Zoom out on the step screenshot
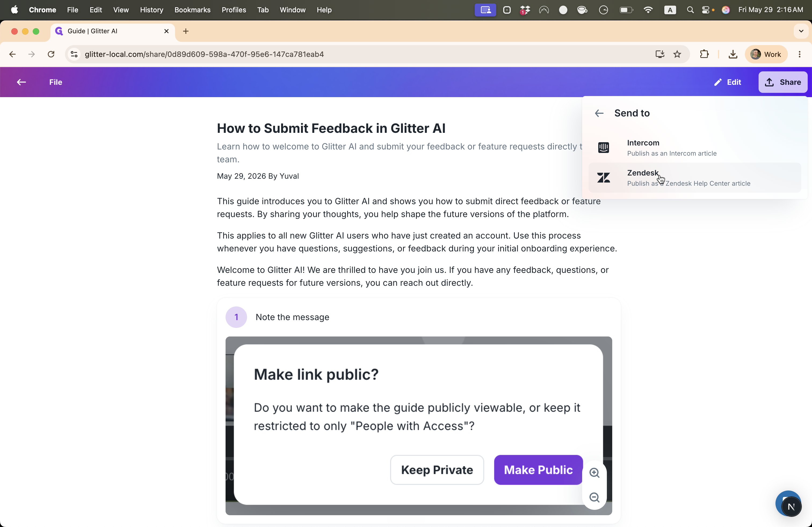812x527 pixels. pyautogui.click(x=595, y=498)
